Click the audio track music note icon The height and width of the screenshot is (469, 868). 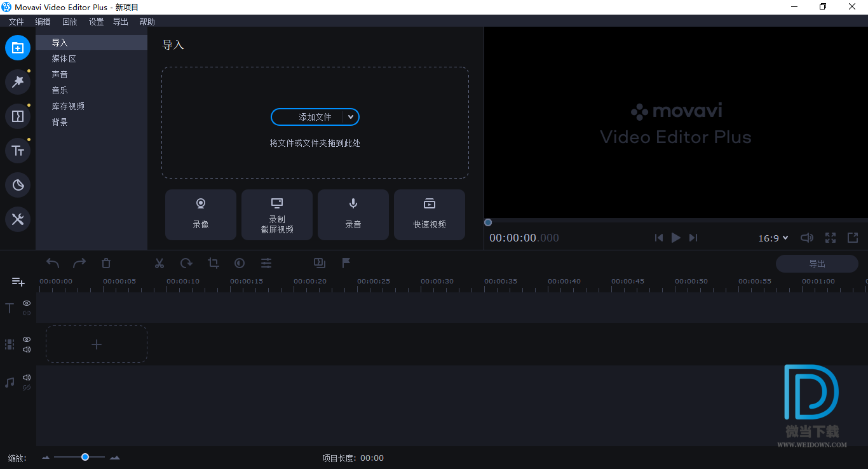click(10, 383)
